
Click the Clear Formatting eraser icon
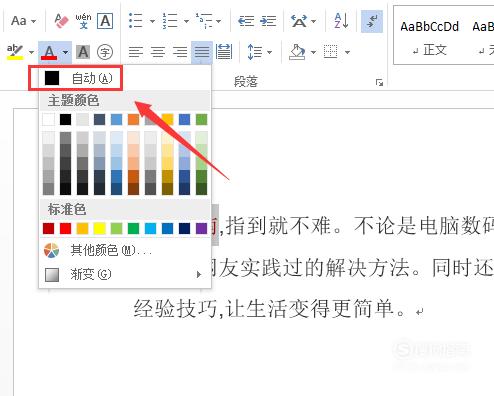(61, 21)
